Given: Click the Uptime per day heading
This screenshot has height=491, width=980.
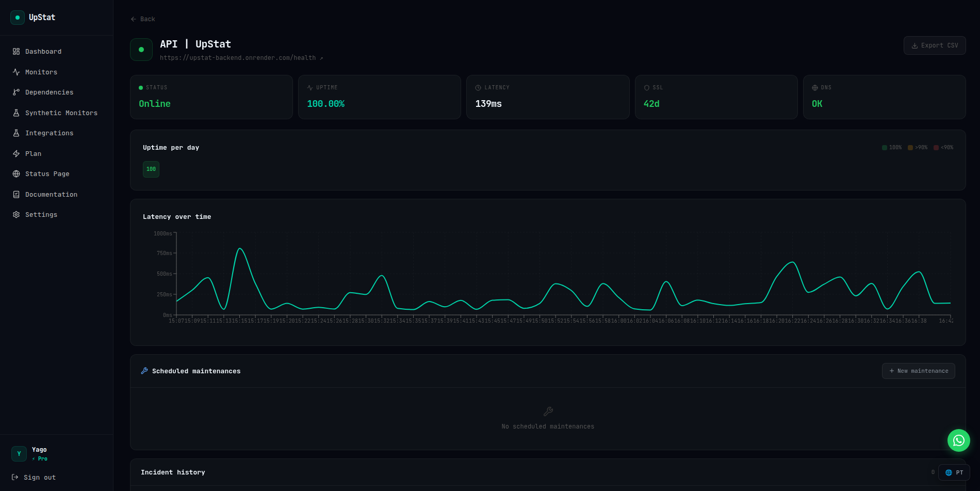Looking at the screenshot, I should tap(171, 148).
